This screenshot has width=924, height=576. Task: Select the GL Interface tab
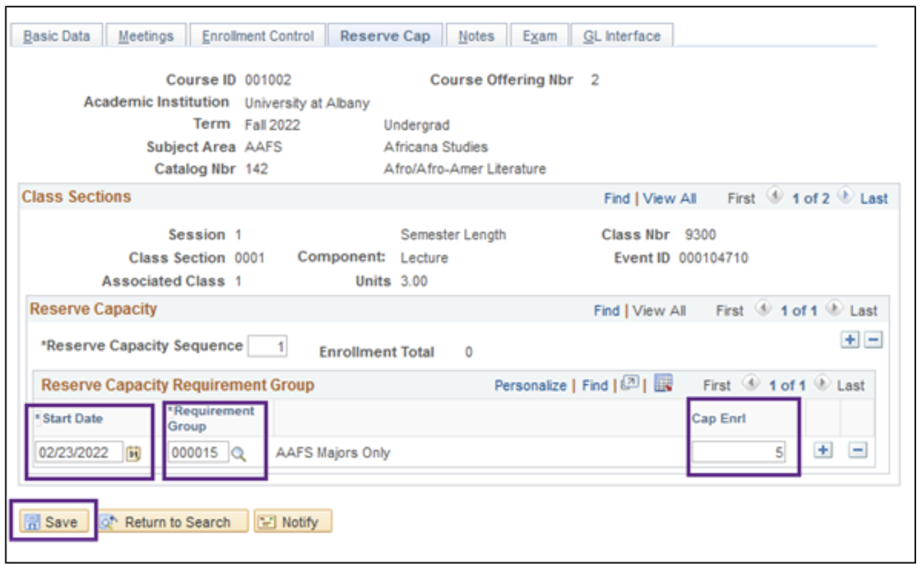point(621,36)
